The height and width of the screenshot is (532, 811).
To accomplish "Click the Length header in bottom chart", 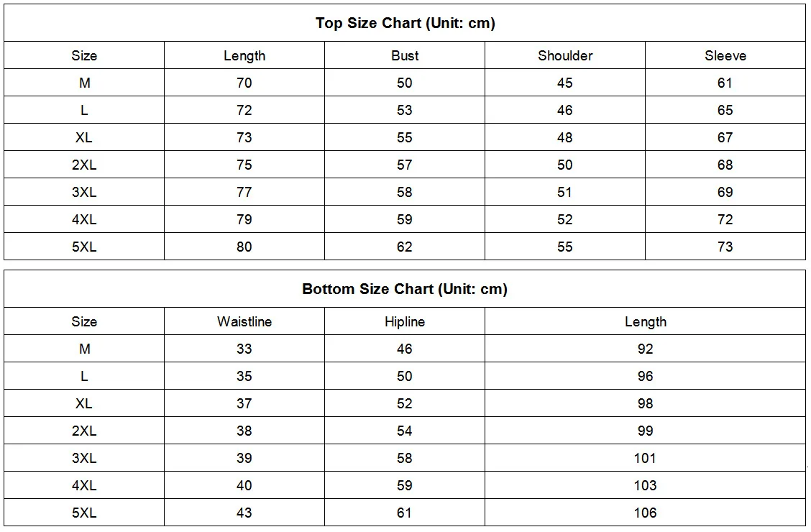I will (645, 321).
